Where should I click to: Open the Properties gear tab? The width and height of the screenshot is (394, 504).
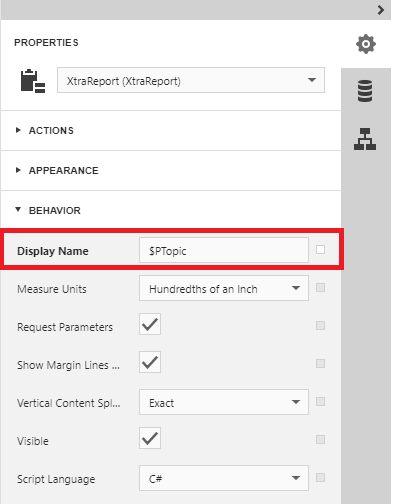366,44
